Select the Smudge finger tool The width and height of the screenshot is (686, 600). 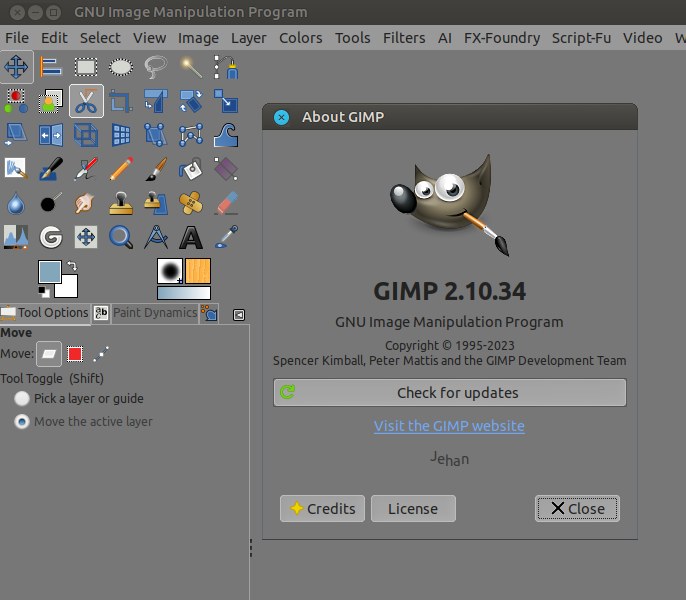pos(86,203)
